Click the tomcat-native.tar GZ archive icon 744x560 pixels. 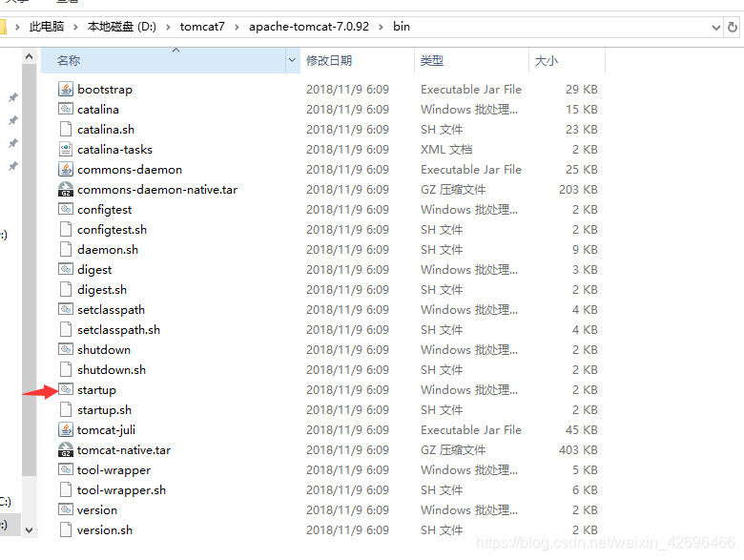[66, 449]
